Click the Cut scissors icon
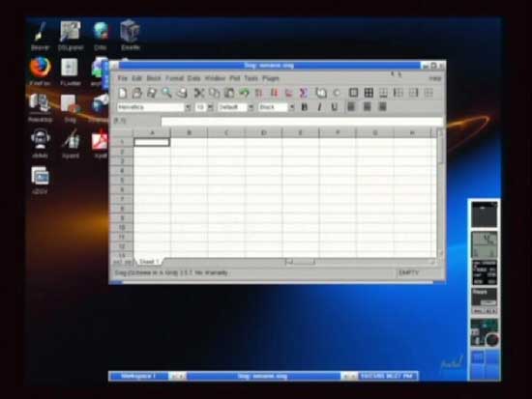 pyautogui.click(x=199, y=93)
